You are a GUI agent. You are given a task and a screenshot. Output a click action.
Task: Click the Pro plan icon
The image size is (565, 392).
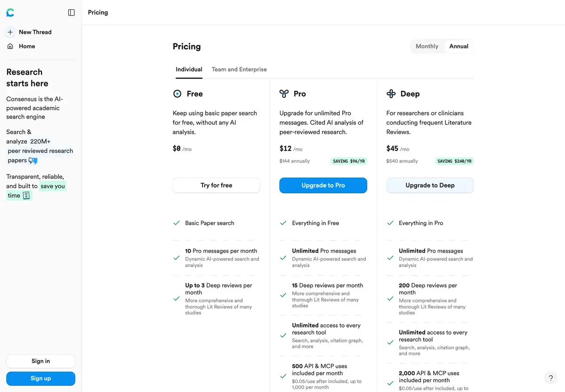[284, 94]
